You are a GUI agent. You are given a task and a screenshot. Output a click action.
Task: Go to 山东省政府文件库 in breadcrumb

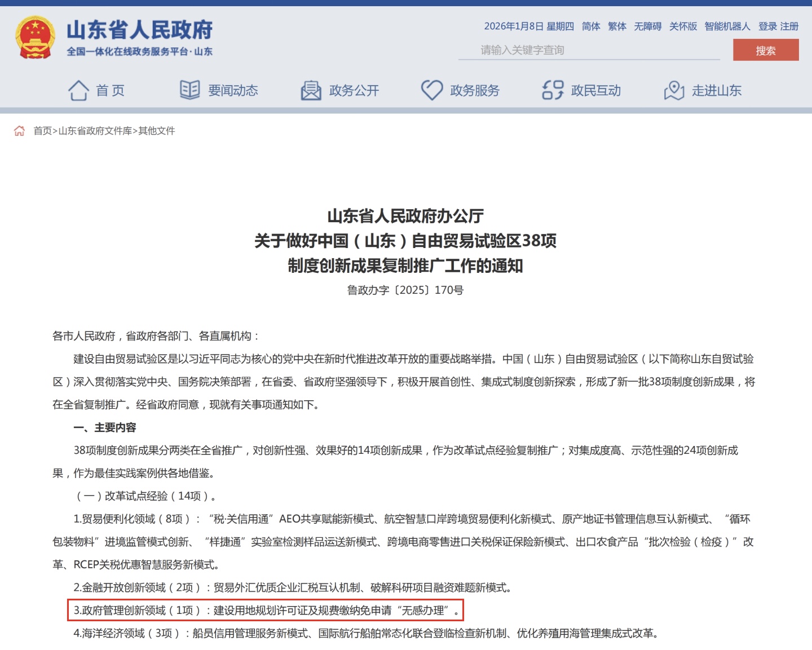[95, 131]
